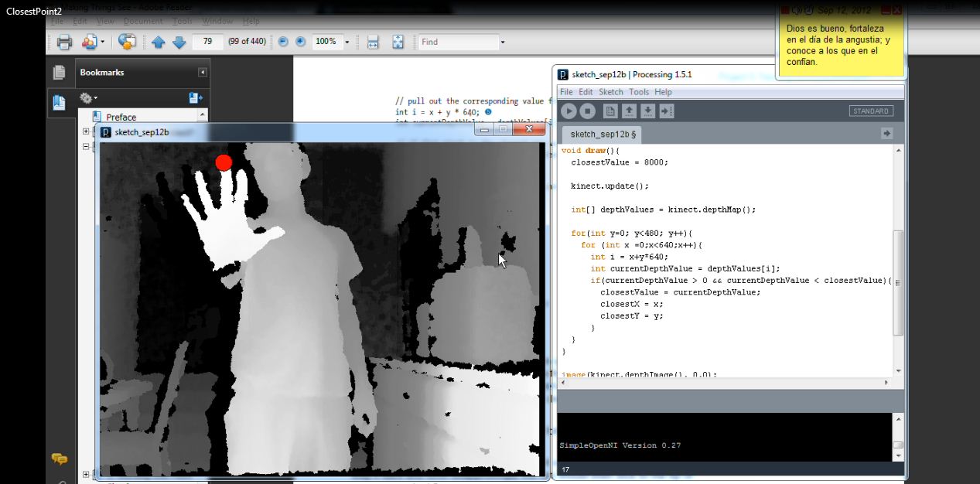Screen dimensions: 980x484
Task: Run the sketch in Processing
Action: (x=569, y=111)
